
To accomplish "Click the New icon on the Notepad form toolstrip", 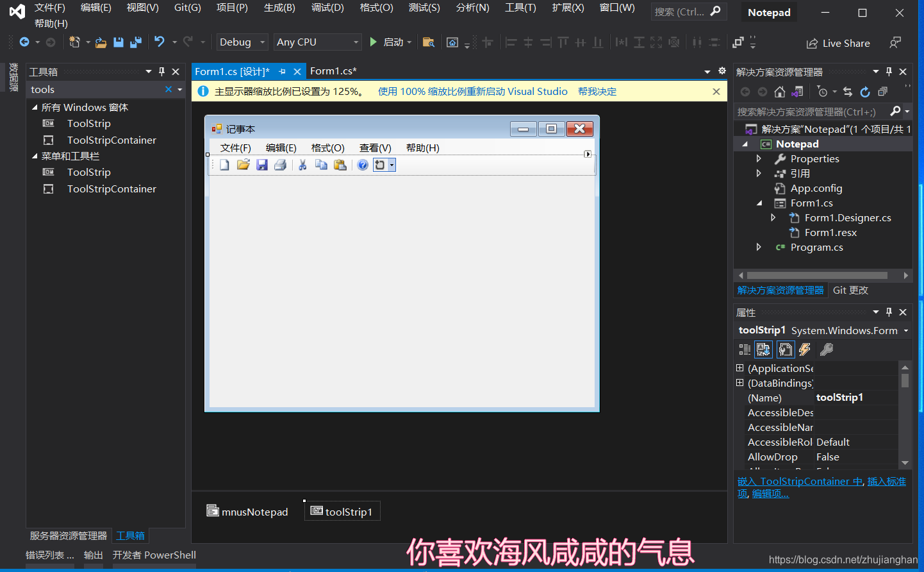I will pos(224,165).
